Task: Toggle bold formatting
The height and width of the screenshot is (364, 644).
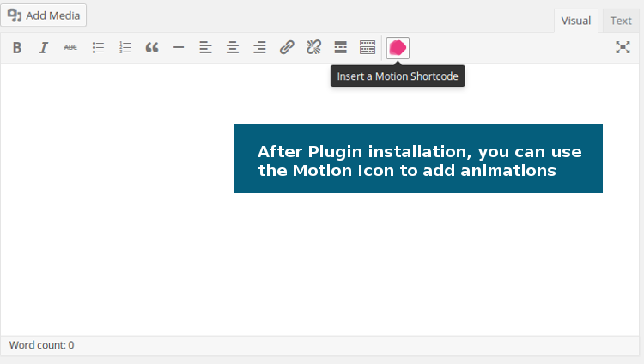Action: pyautogui.click(x=17, y=48)
